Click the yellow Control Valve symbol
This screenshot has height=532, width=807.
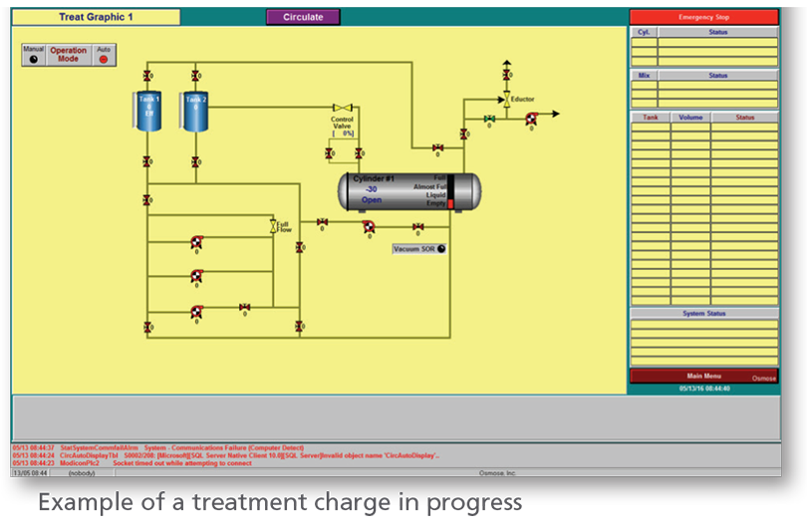coord(343,108)
